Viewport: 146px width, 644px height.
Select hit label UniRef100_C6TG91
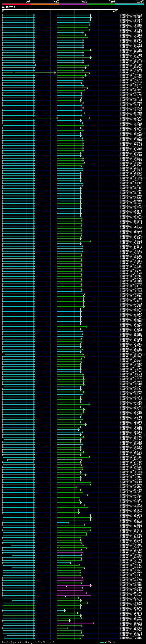[131, 27]
